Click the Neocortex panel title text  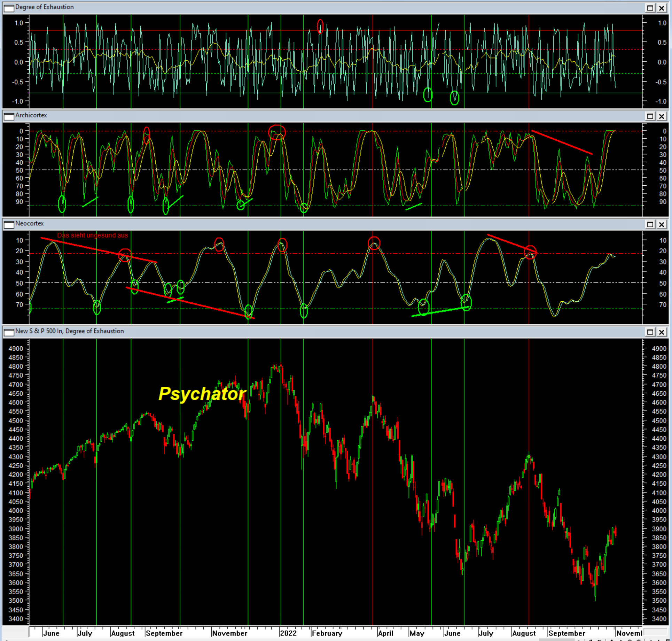coord(29,223)
